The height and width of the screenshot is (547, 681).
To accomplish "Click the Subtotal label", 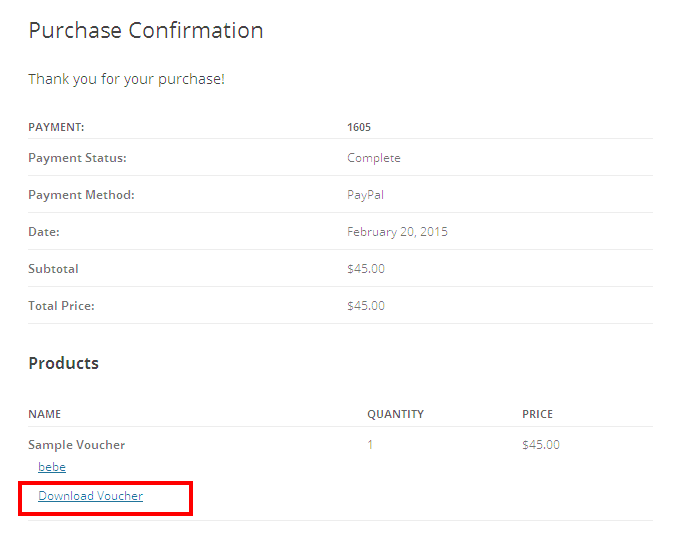I will tap(53, 269).
